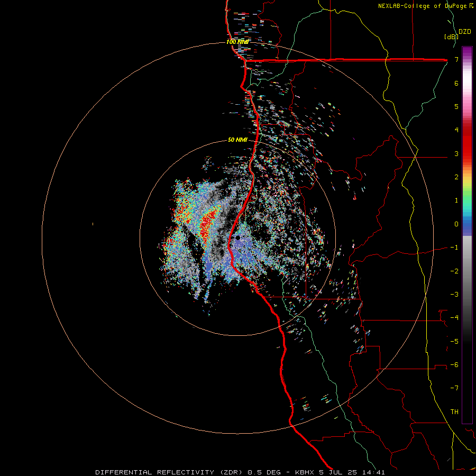Click the -5 dB scale value
Screen dimensions: 476x476
454,342
